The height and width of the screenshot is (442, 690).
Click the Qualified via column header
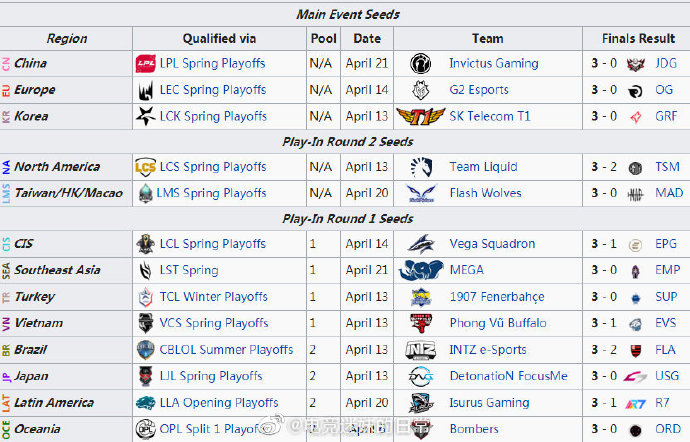pyautogui.click(x=219, y=39)
